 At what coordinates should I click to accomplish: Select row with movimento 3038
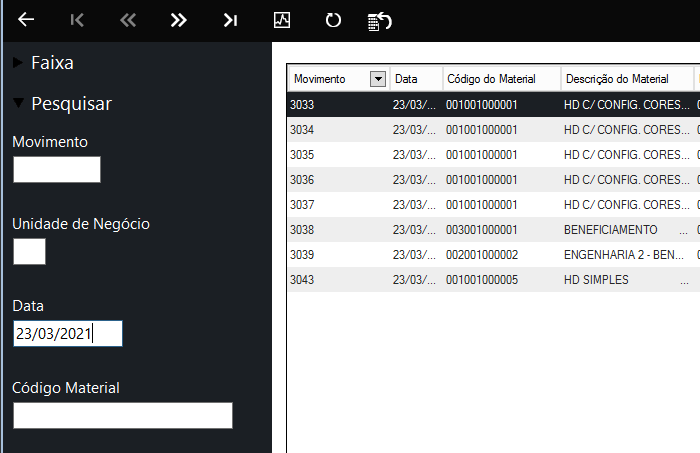click(494, 230)
